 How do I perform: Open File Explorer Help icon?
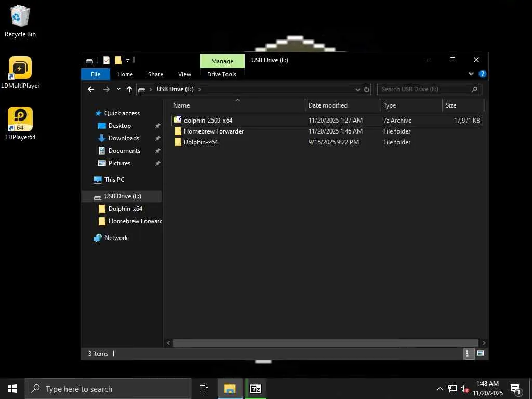pyautogui.click(x=482, y=74)
